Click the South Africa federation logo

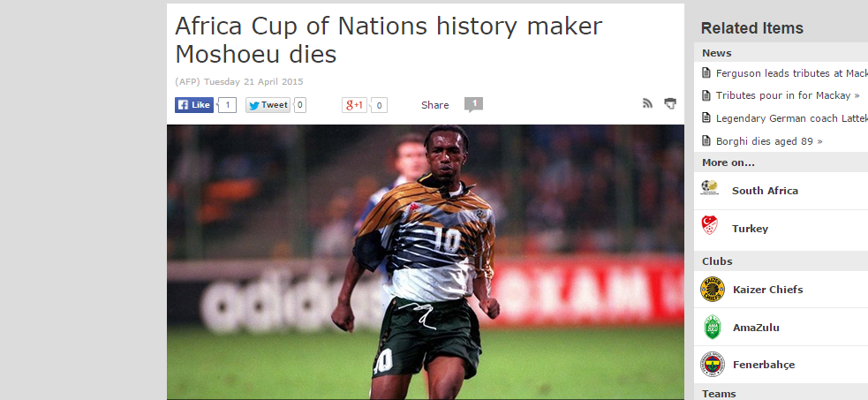tap(708, 187)
